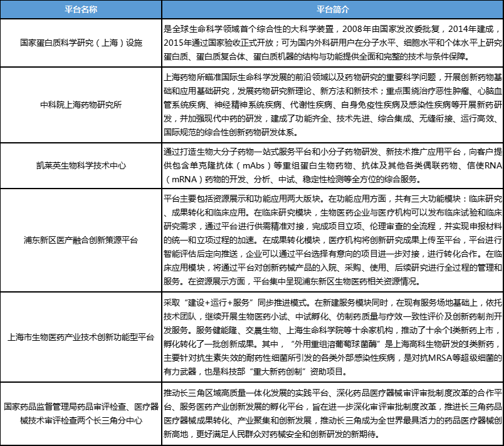Image resolution: width=504 pixels, height=446 pixels.
Task: Select the 国家蛋白质科学研究（上海）设施 name cell
Action: [x=81, y=43]
